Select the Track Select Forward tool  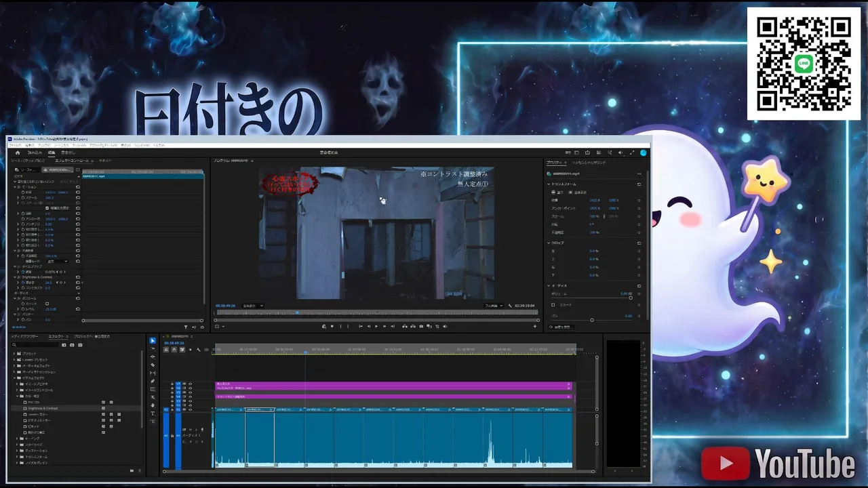click(153, 349)
